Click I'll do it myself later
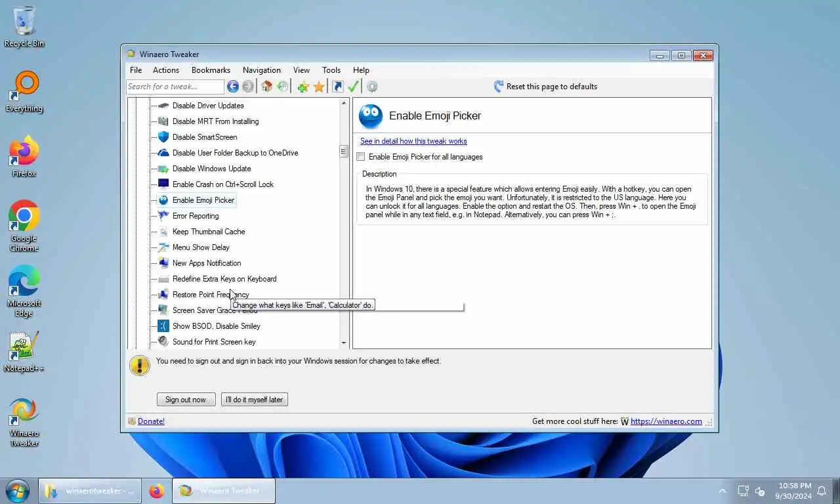 255,400
